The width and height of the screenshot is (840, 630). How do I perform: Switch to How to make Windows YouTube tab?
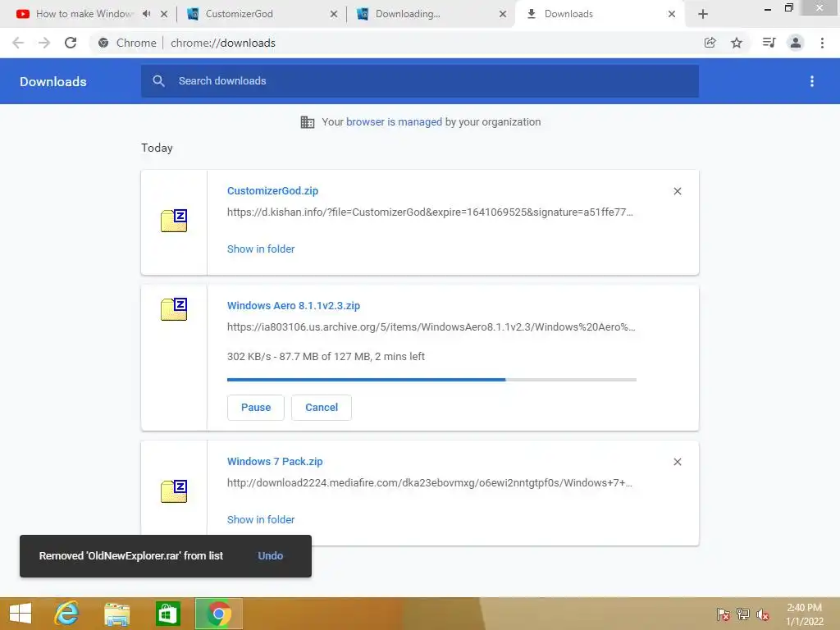pos(84,14)
